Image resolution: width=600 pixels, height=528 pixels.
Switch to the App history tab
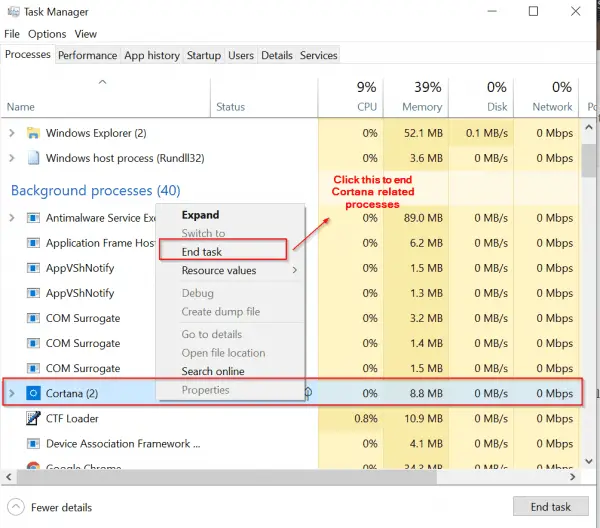tap(152, 55)
